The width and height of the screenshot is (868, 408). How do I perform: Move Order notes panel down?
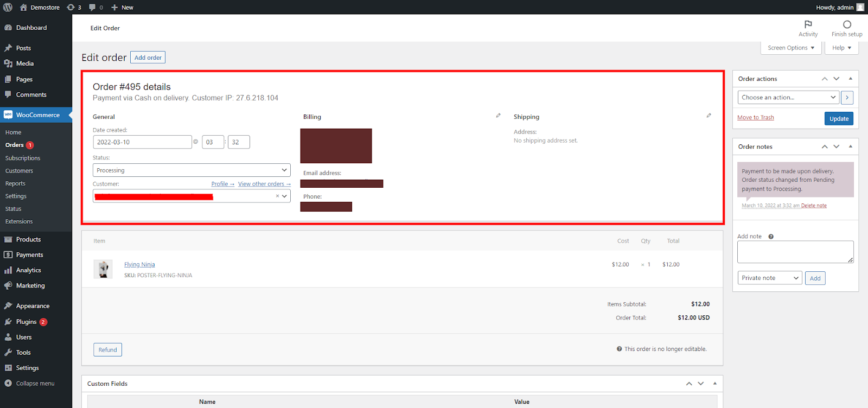pos(837,146)
